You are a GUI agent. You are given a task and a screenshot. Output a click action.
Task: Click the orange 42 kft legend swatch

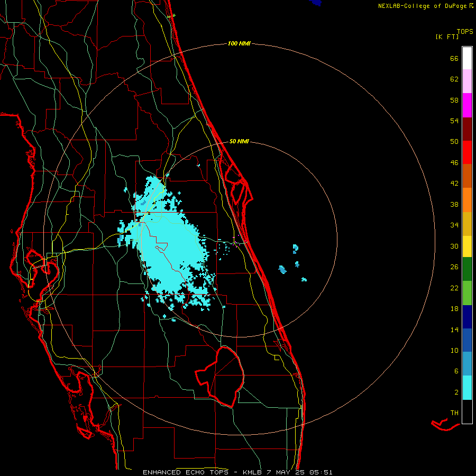[467, 200]
